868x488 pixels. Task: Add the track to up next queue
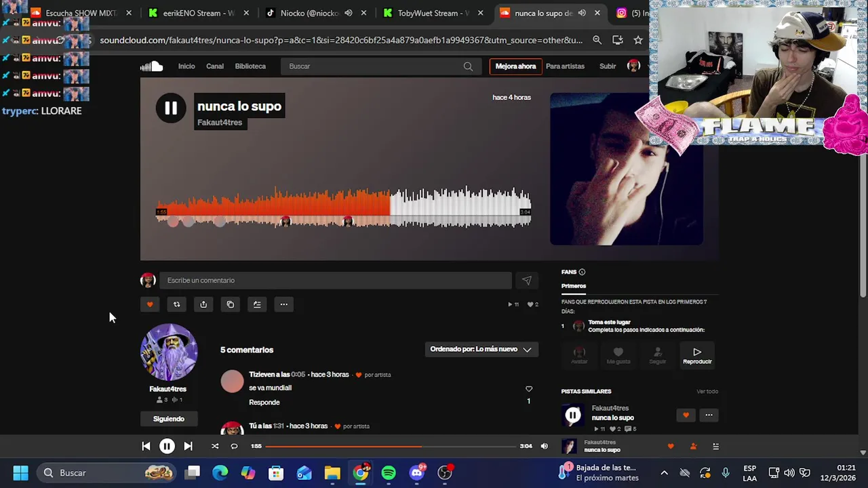click(x=257, y=304)
